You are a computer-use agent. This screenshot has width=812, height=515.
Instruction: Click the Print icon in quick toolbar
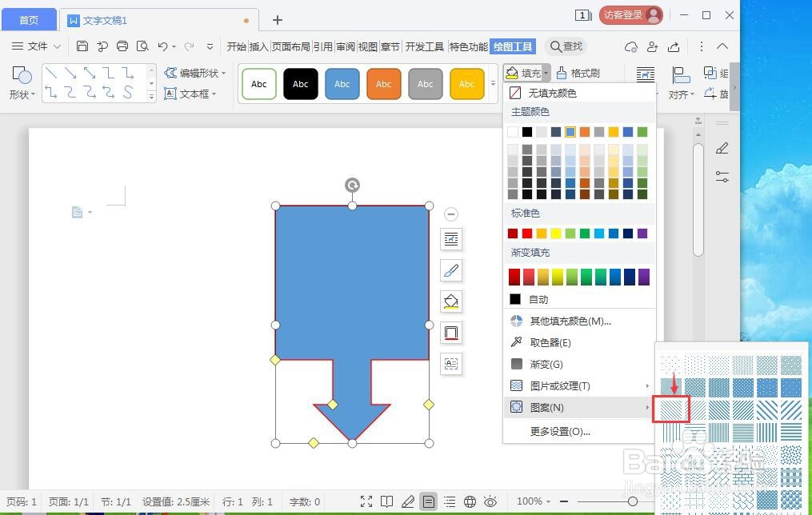click(x=122, y=46)
